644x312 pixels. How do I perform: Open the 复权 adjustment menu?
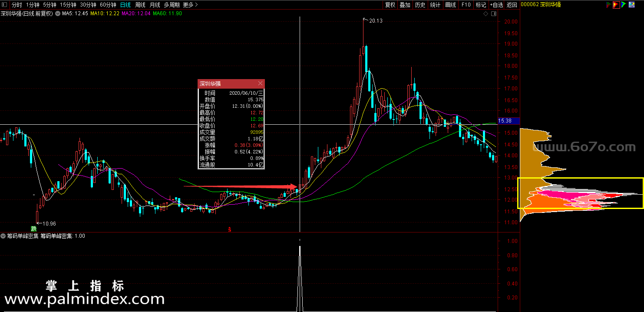pyautogui.click(x=390, y=5)
